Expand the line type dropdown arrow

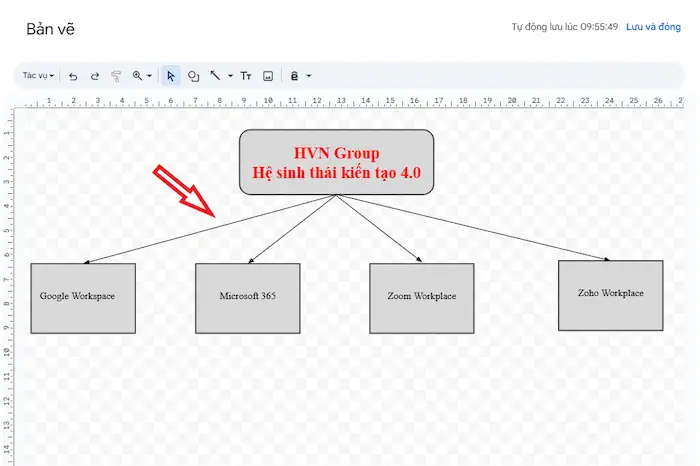coord(230,76)
